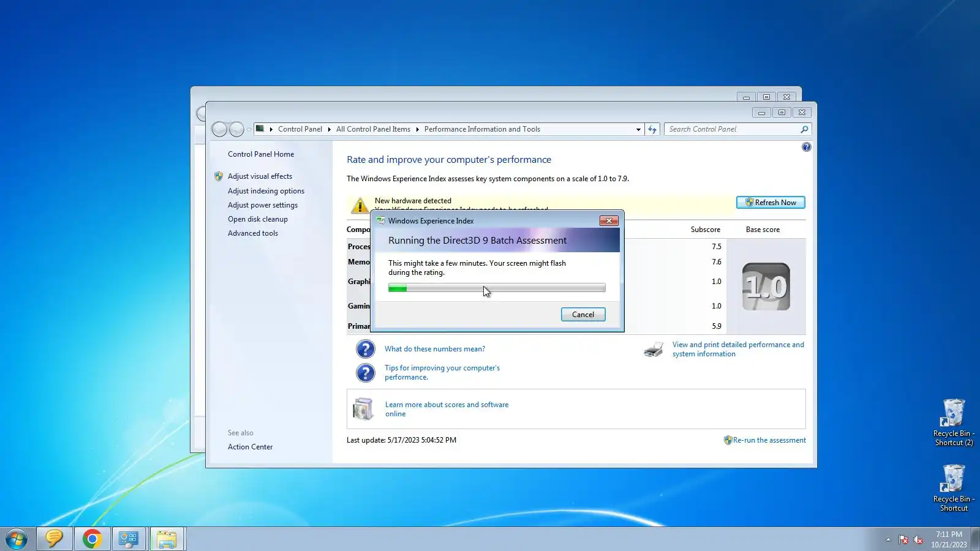The width and height of the screenshot is (980, 551).
Task: Launch Google Chrome from the taskbar
Action: [92, 539]
